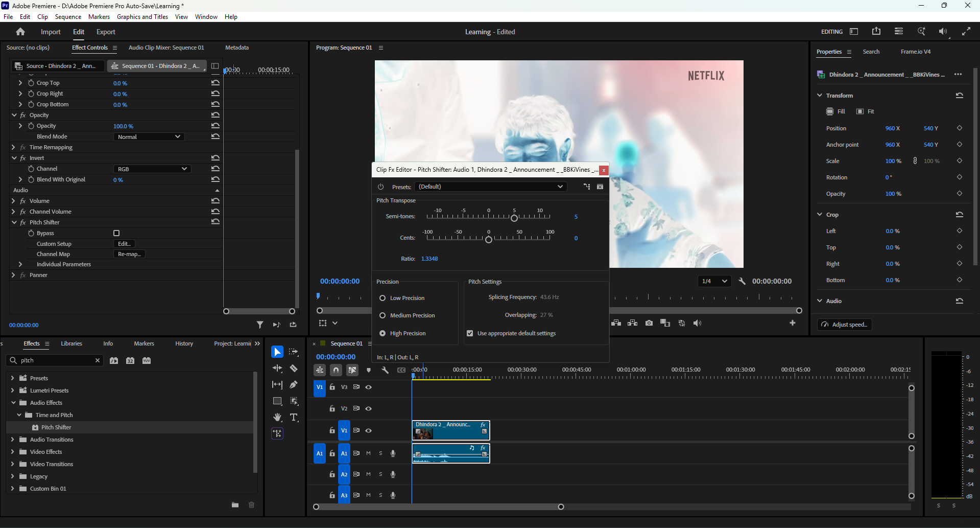Open the Program monitor wrench settings

click(x=742, y=281)
